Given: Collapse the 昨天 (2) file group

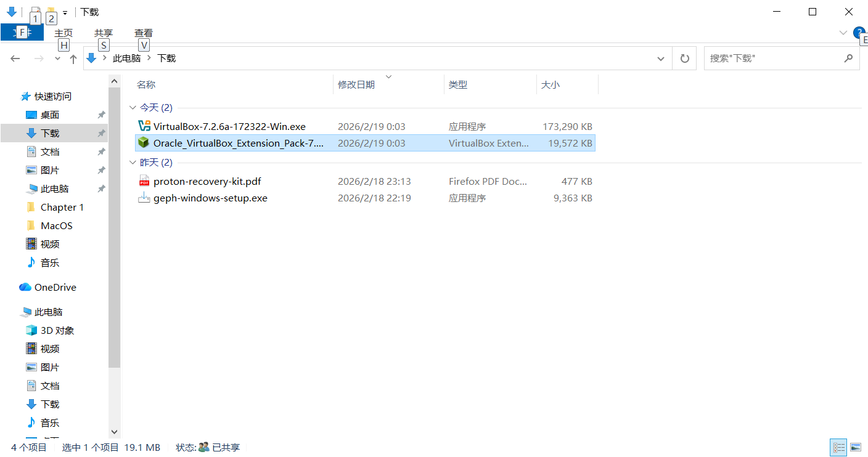Looking at the screenshot, I should point(133,163).
